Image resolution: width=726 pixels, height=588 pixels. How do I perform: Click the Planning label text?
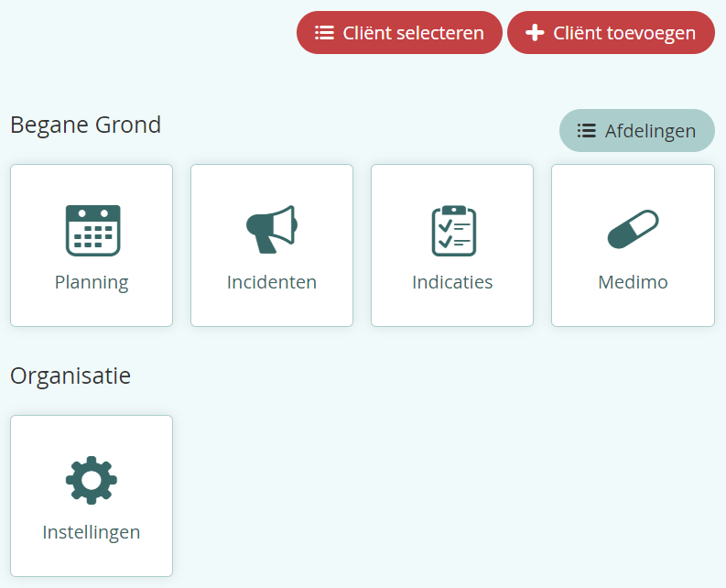pyautogui.click(x=92, y=282)
